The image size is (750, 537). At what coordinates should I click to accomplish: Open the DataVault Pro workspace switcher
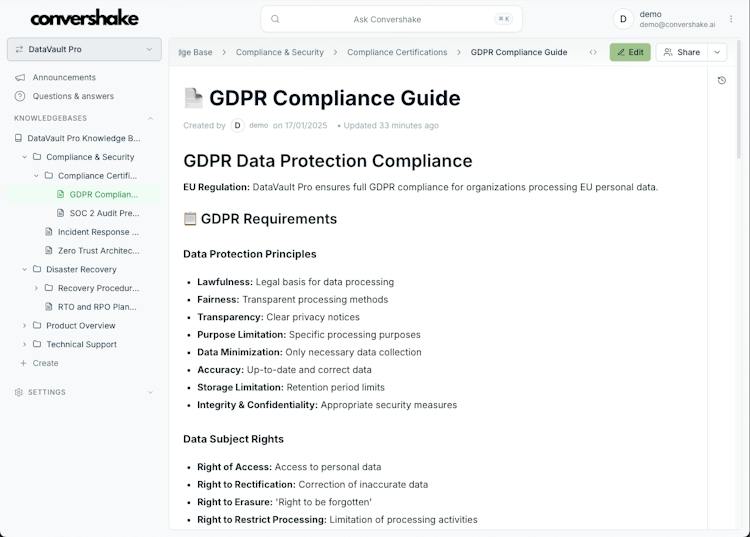84,49
